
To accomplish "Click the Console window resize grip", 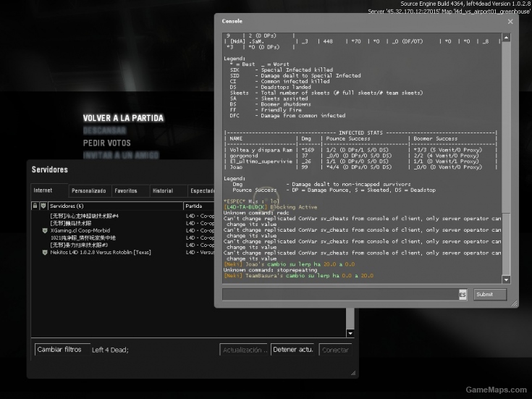I will [x=515, y=303].
